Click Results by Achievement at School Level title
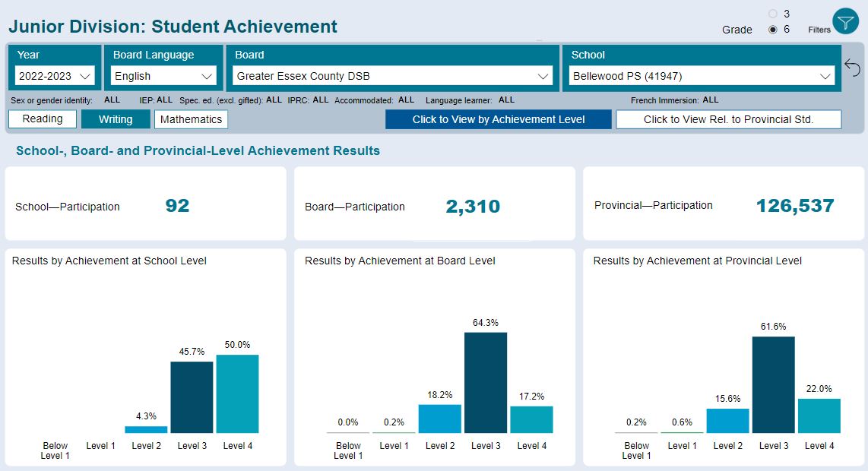Viewport: 868px width, 471px height. (109, 261)
